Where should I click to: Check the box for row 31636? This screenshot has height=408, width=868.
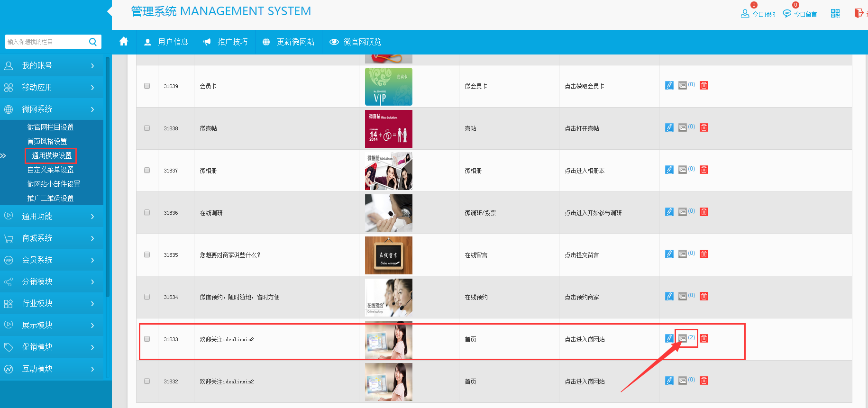point(147,213)
